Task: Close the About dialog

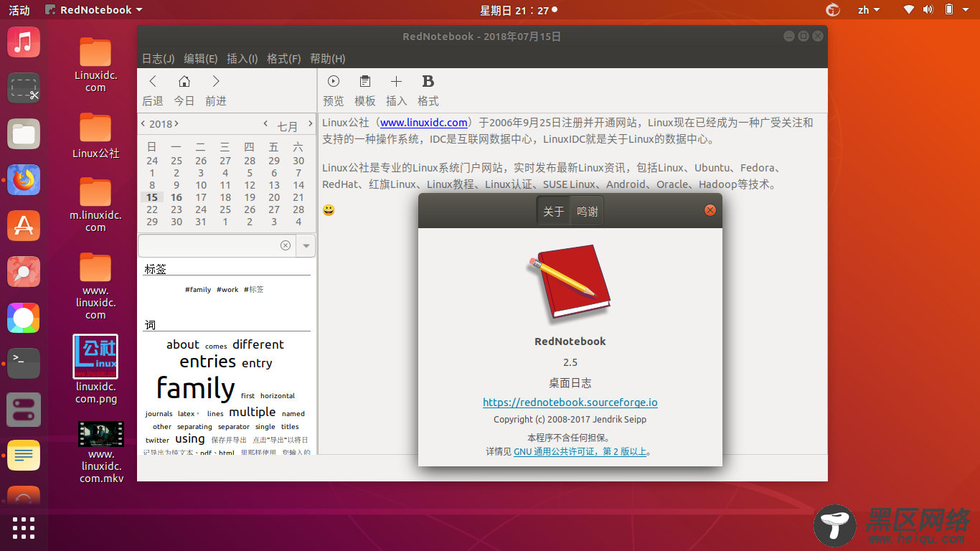Action: point(710,210)
